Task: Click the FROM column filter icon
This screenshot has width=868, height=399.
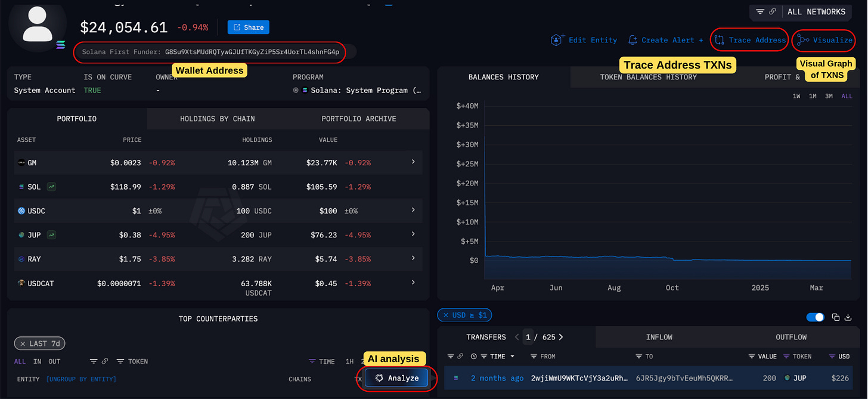Action: (535, 356)
